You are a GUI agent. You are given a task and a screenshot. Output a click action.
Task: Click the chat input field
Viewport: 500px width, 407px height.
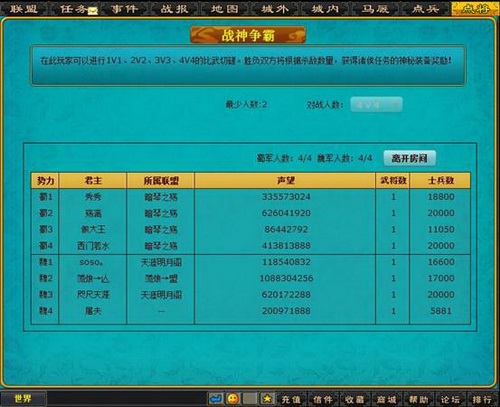click(x=126, y=399)
